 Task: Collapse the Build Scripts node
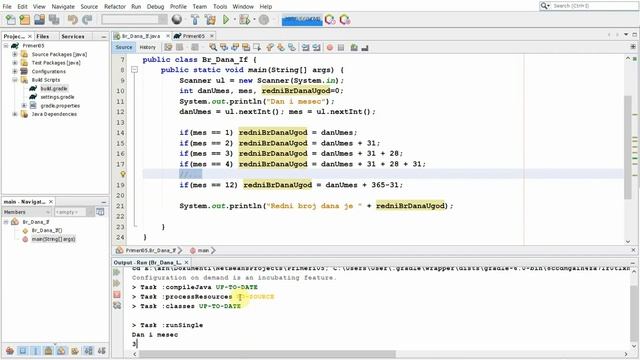point(15,80)
